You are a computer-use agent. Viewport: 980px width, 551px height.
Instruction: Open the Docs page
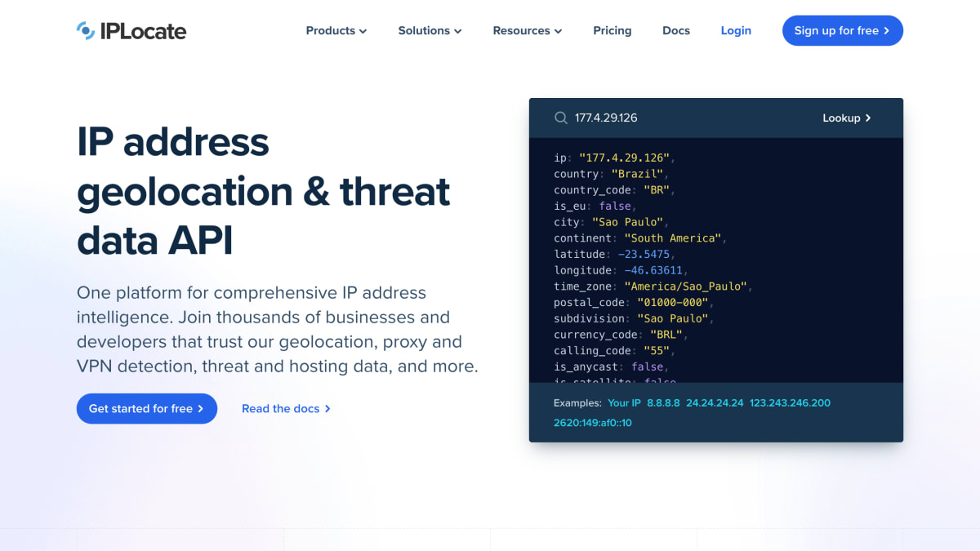coord(676,31)
